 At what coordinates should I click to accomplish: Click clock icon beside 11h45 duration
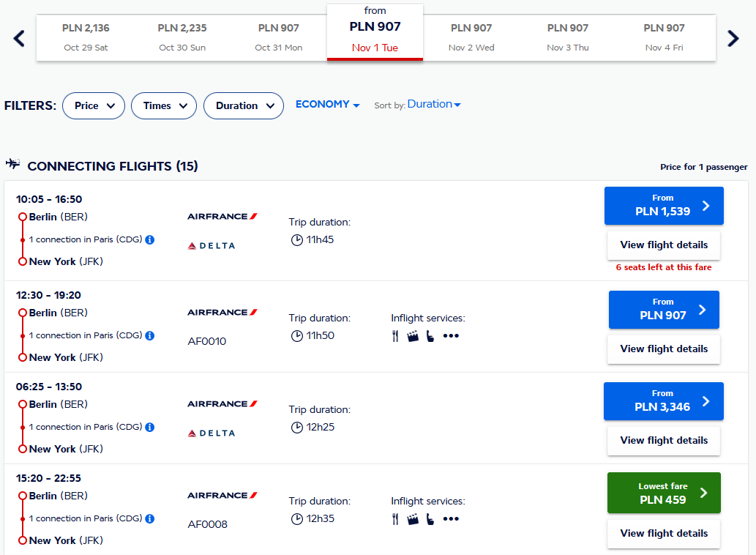pyautogui.click(x=297, y=240)
